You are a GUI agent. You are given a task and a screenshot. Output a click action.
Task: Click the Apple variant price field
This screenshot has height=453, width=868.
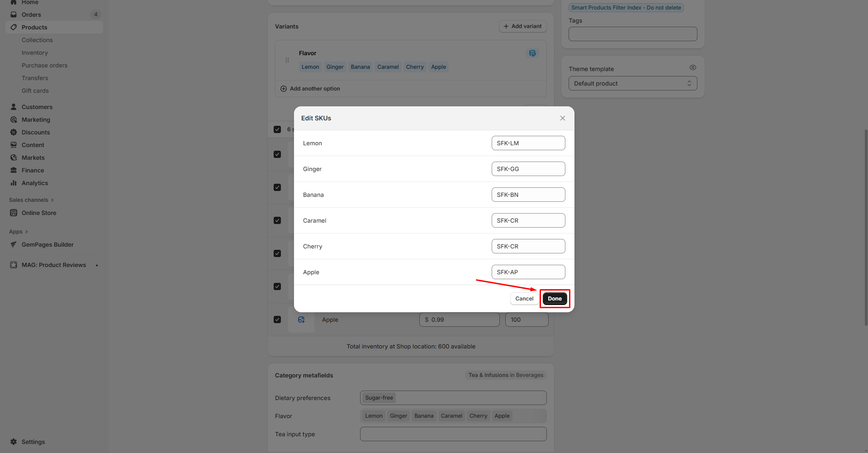(x=460, y=319)
